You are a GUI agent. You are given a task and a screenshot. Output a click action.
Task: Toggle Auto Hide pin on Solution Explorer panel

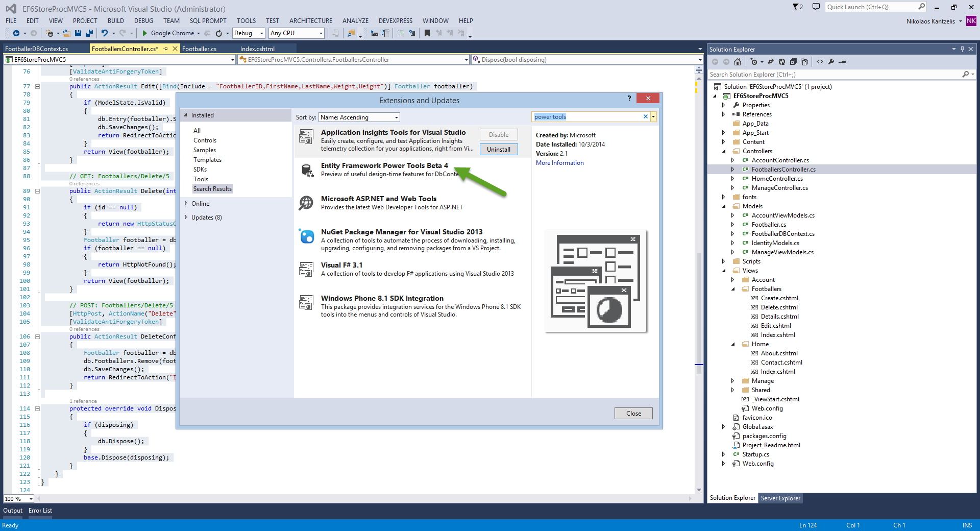tap(962, 49)
